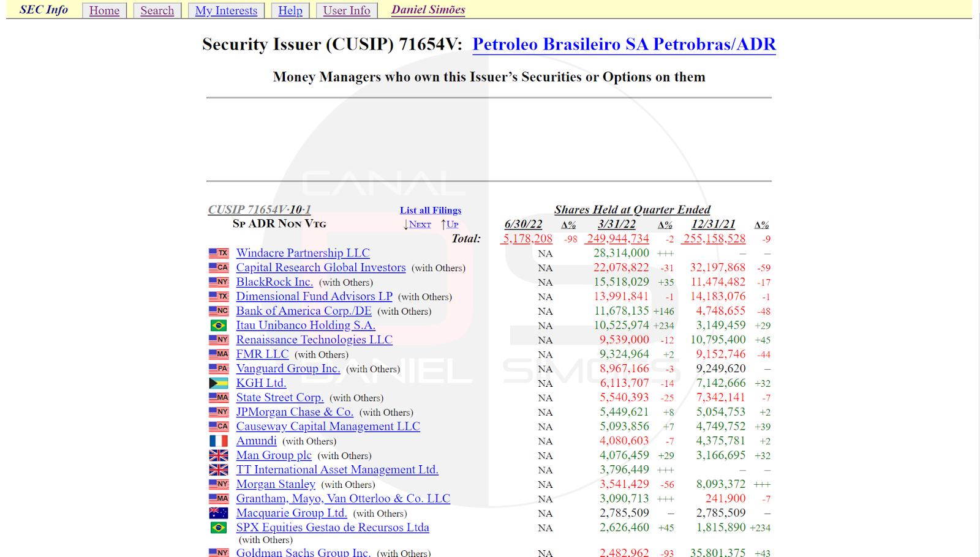Click the New York flag beside Morgan Stanley
Screen dimensions: 980x557
click(x=219, y=484)
